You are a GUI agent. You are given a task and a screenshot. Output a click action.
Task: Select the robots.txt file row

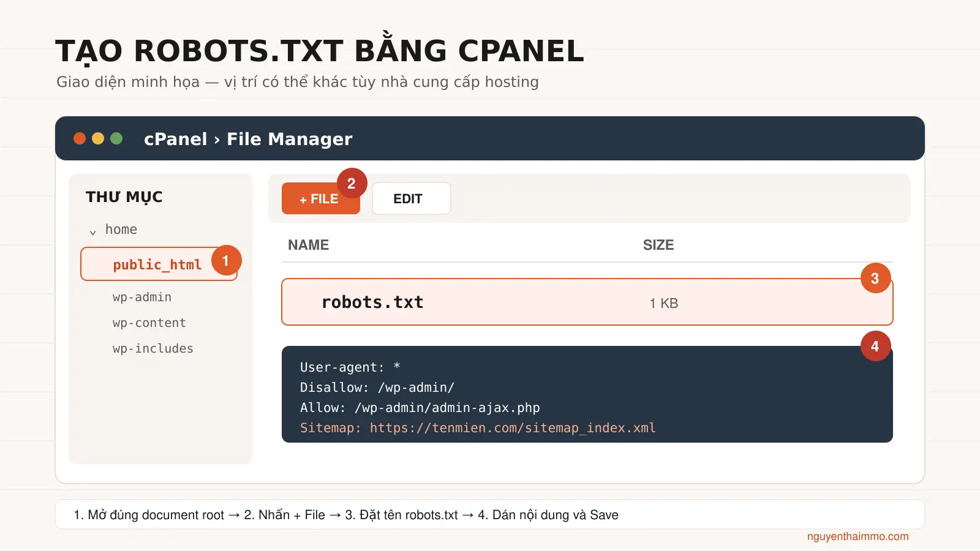(587, 302)
